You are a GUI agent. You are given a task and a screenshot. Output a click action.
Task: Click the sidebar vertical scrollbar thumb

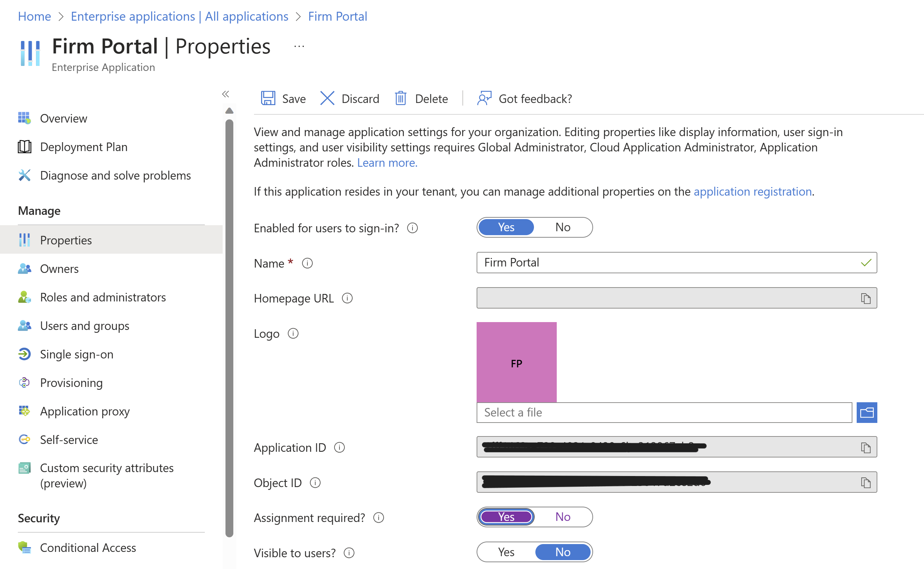coord(229,328)
